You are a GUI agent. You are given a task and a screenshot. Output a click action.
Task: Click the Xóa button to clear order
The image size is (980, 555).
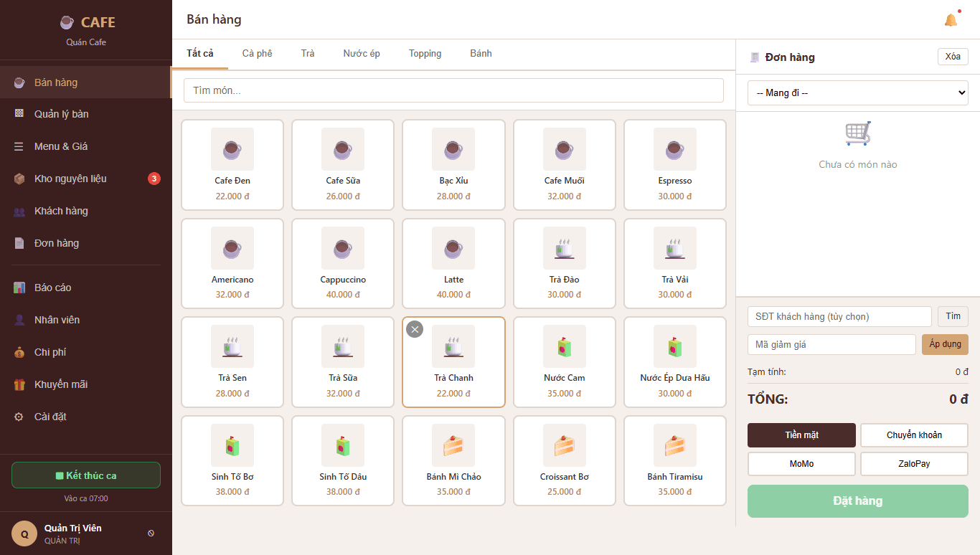953,57
